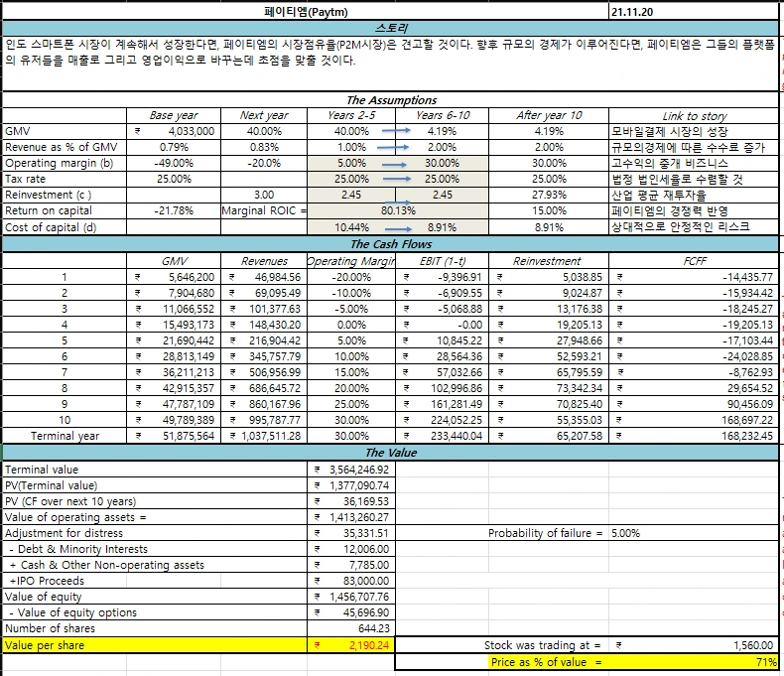Select the Operating margin base year -49.00%
The height and width of the screenshot is (676, 784).
click(x=174, y=163)
